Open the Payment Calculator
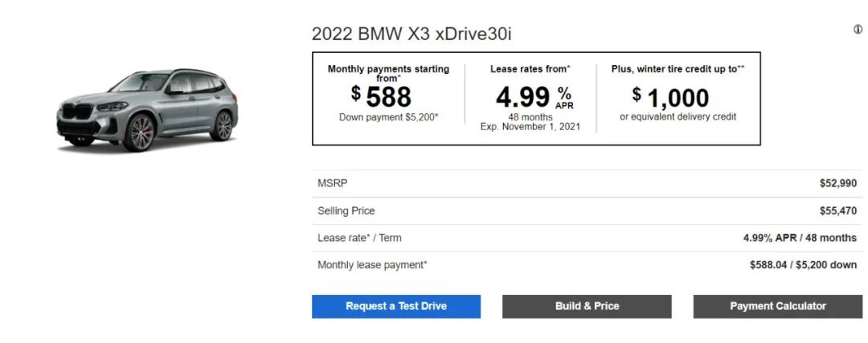 coord(778,307)
